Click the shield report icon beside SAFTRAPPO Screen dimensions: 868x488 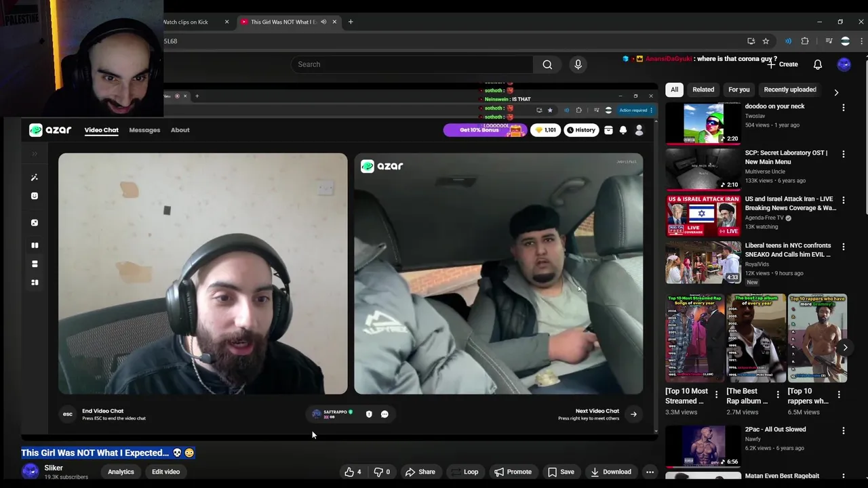[369, 414]
